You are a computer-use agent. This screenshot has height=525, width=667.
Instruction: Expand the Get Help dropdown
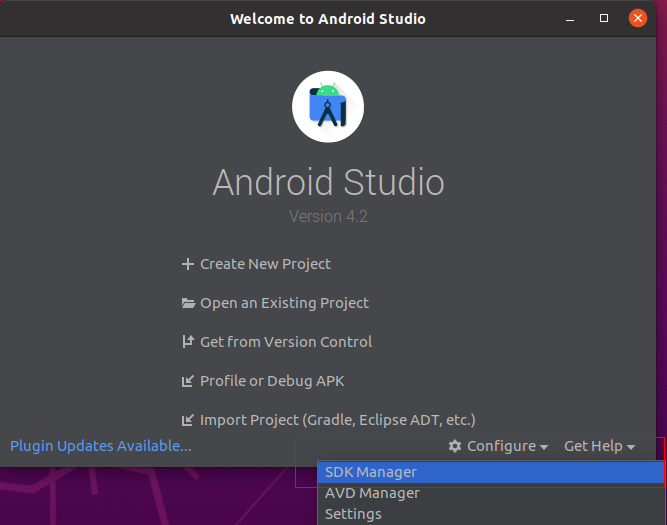599,446
